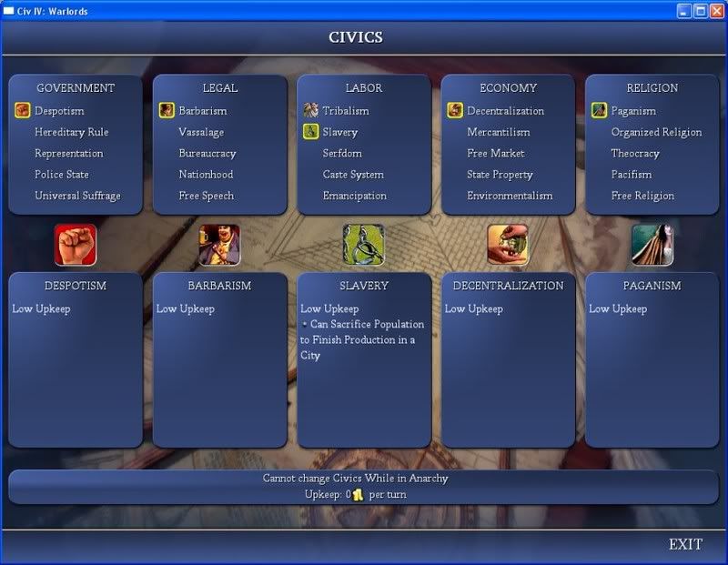The width and height of the screenshot is (728, 565).
Task: Click the gold coin icon in the upkeep bar
Action: [x=358, y=495]
